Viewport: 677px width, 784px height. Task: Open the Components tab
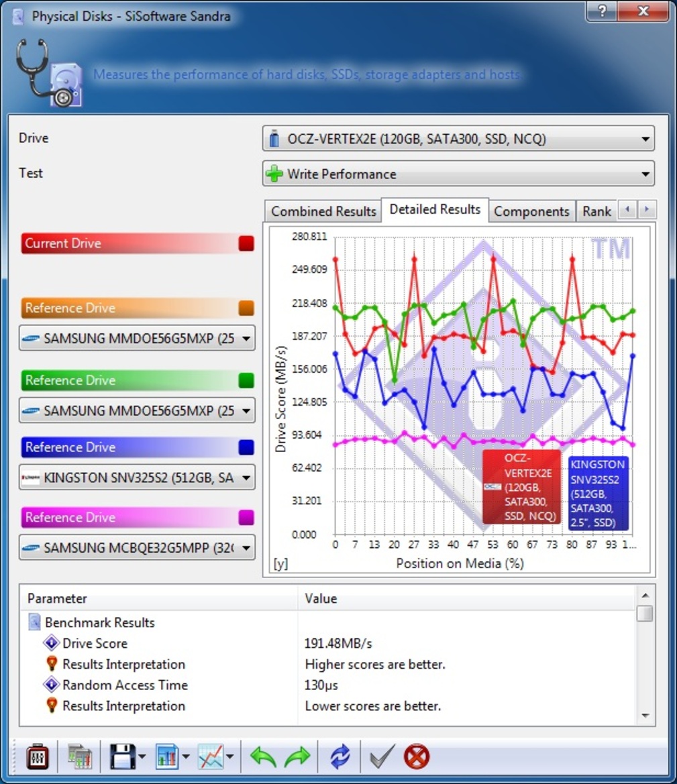coord(531,211)
